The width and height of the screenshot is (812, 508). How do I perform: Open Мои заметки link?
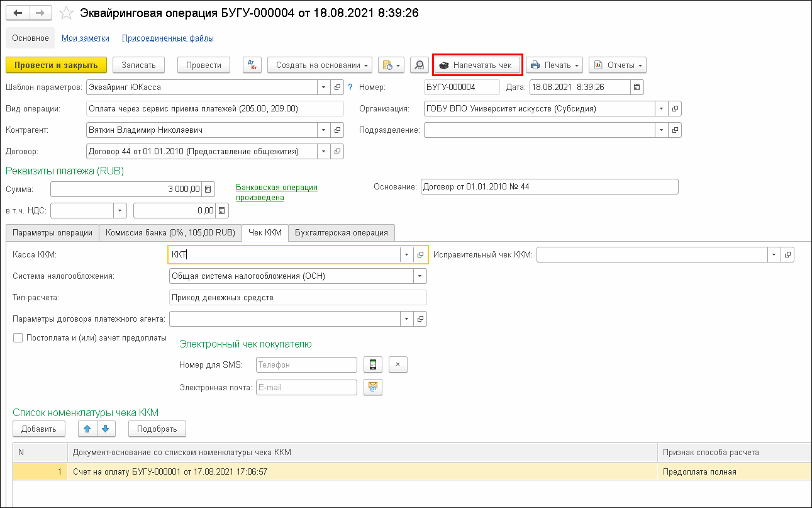click(86, 38)
